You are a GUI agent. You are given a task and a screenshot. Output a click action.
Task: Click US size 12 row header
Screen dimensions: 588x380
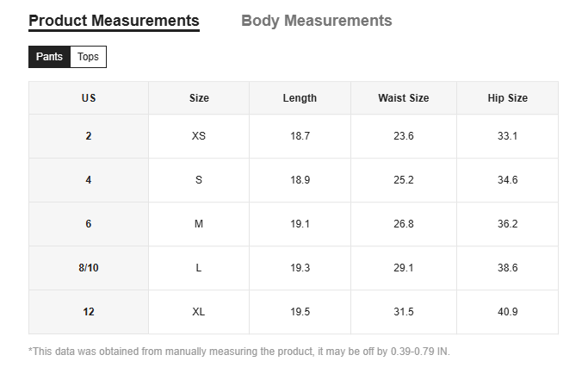tap(89, 312)
